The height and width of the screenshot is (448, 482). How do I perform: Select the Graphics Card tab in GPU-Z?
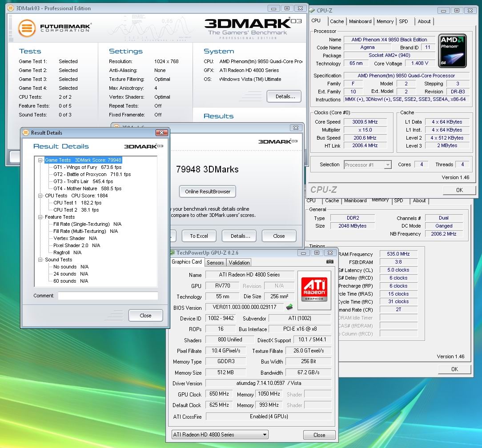tap(187, 262)
